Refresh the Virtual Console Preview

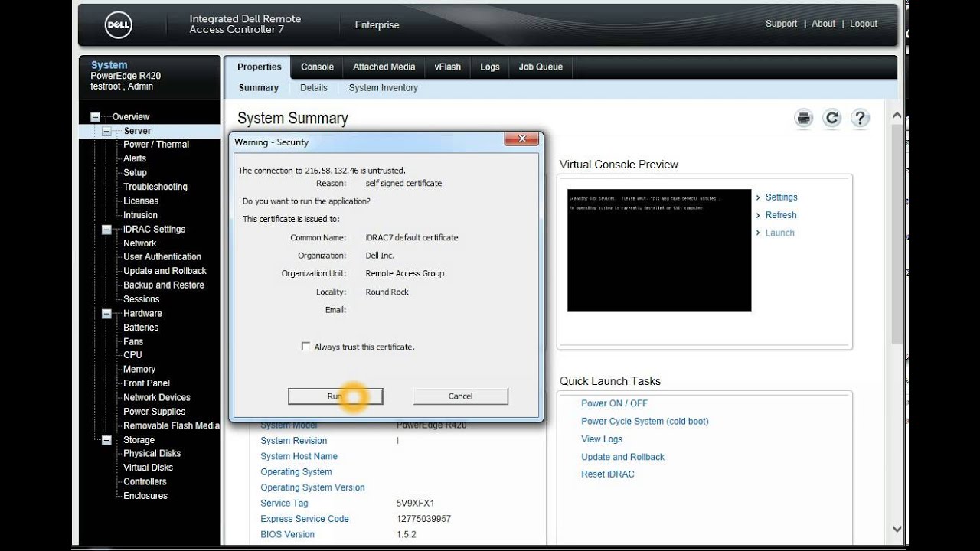[781, 215]
